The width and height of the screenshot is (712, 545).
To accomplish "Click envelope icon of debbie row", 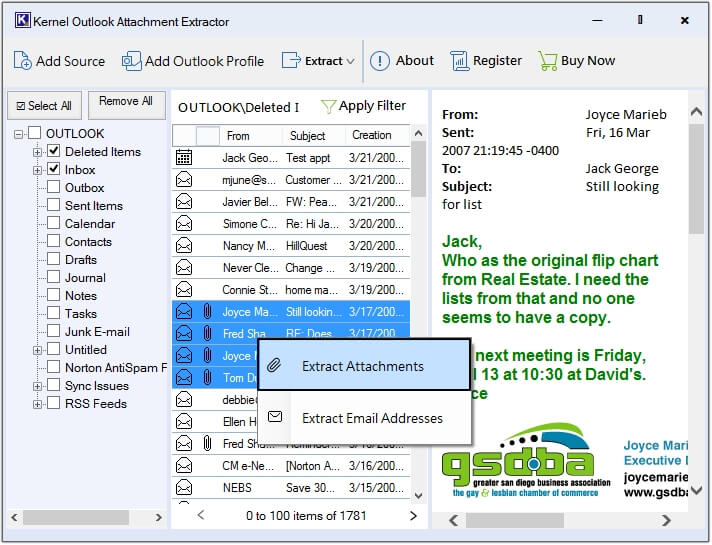I will [x=184, y=400].
